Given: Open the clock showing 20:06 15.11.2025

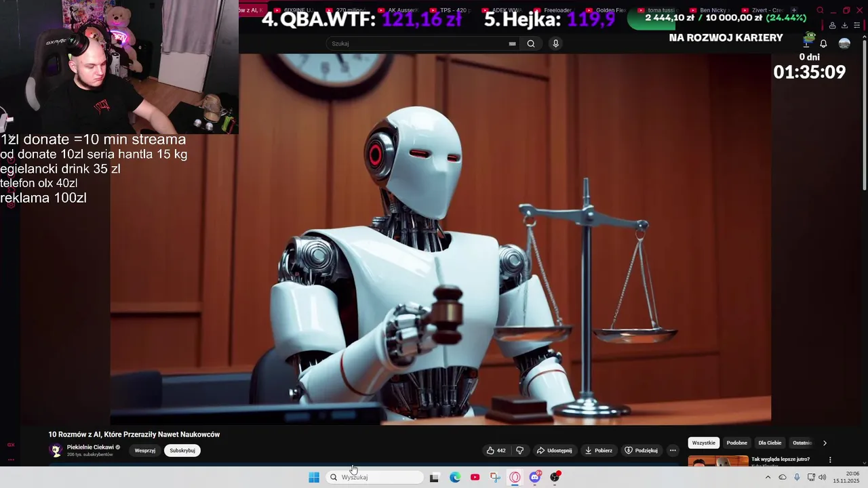Looking at the screenshot, I should (x=846, y=477).
